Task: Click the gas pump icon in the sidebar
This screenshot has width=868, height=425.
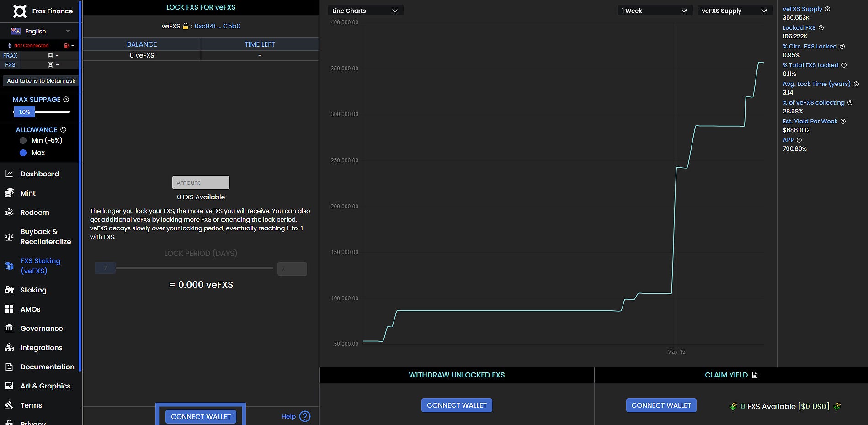Action: point(67,46)
